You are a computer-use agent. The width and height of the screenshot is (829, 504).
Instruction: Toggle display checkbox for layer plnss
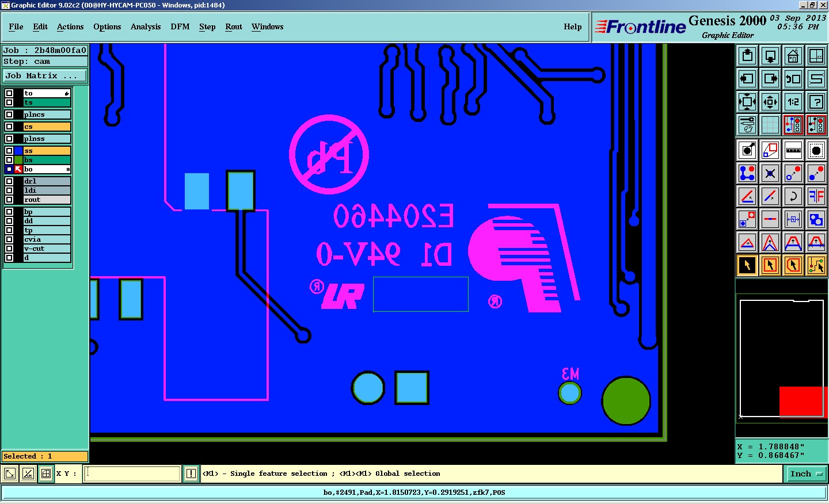click(9, 139)
